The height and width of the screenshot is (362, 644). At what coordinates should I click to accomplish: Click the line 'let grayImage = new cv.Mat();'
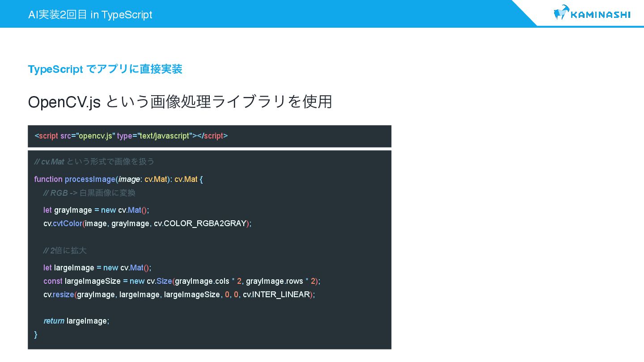[x=96, y=210]
